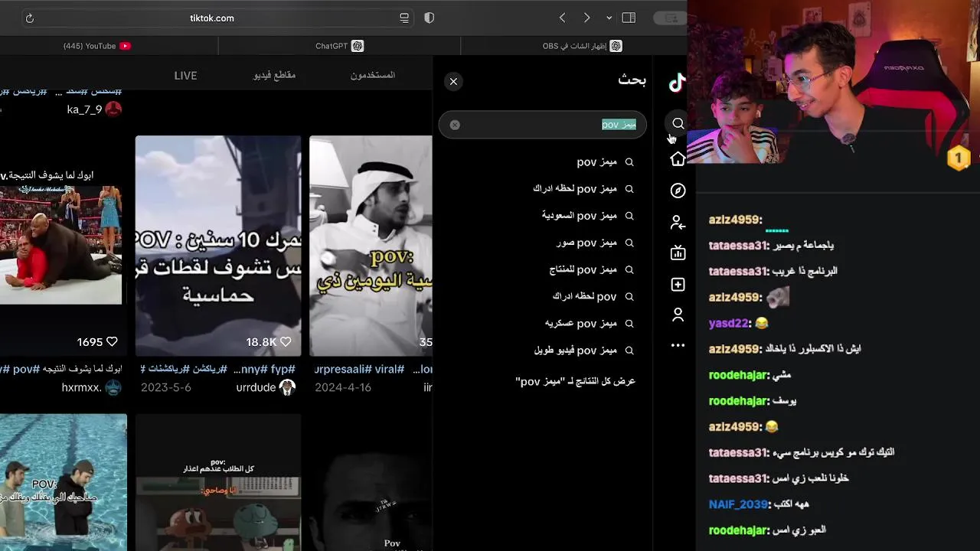The image size is (980, 551).
Task: Open the Explore compass icon
Action: (678, 191)
